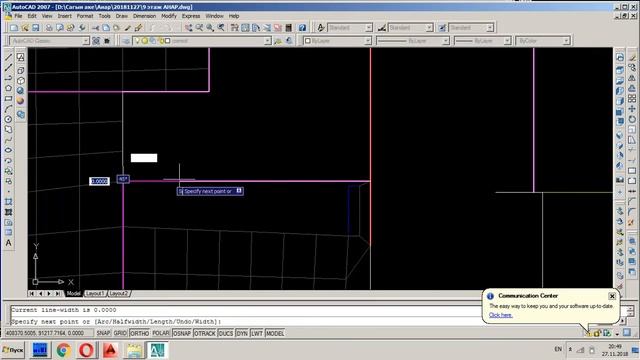
Task: Toggle ORTHO mode in status bar
Action: pos(139,333)
